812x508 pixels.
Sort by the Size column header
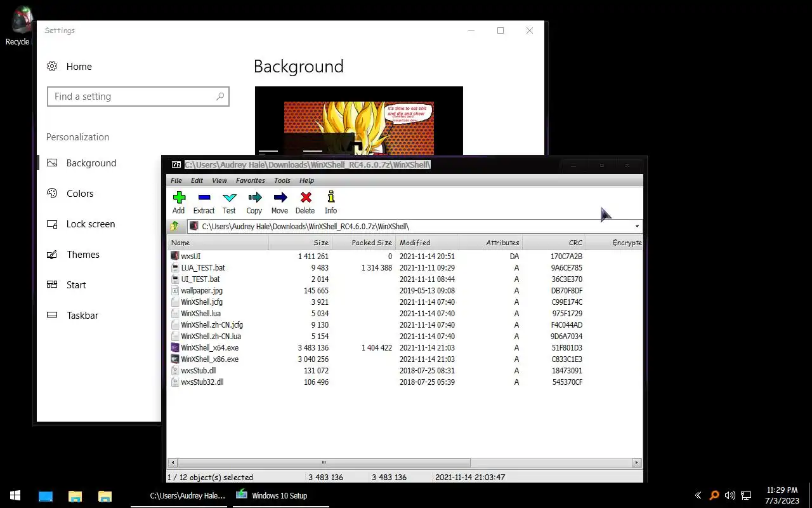pyautogui.click(x=300, y=243)
